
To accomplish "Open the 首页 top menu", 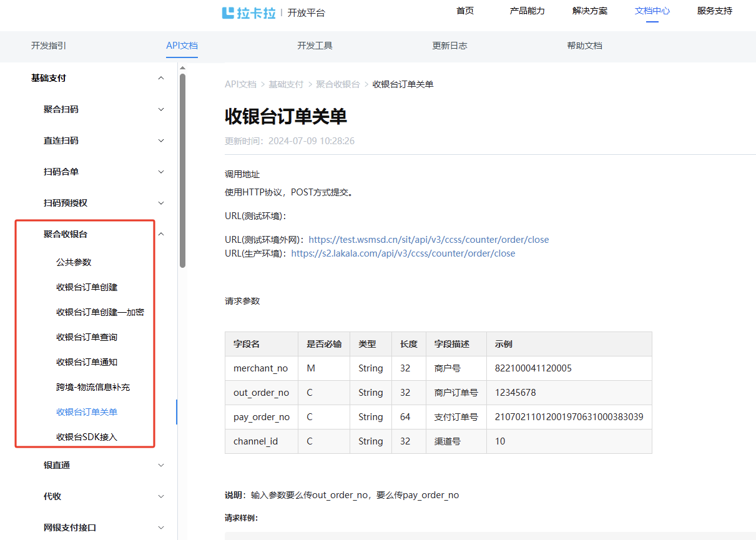I will (x=465, y=11).
